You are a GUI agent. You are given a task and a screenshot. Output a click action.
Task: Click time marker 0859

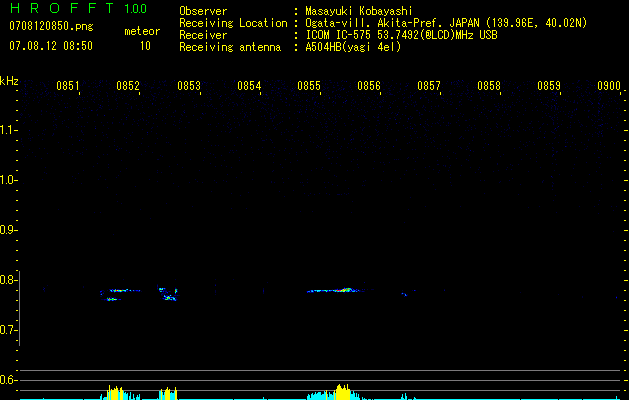(x=549, y=86)
